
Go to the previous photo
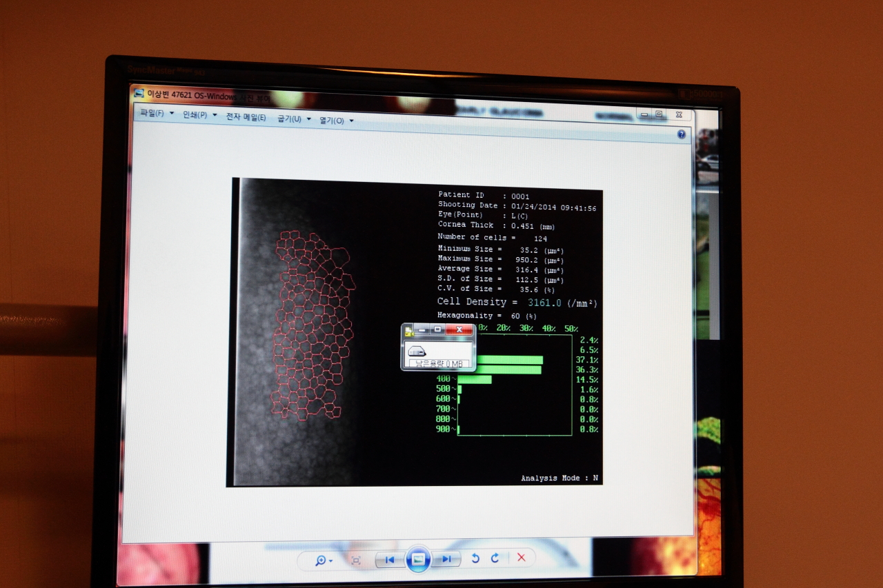[x=390, y=560]
